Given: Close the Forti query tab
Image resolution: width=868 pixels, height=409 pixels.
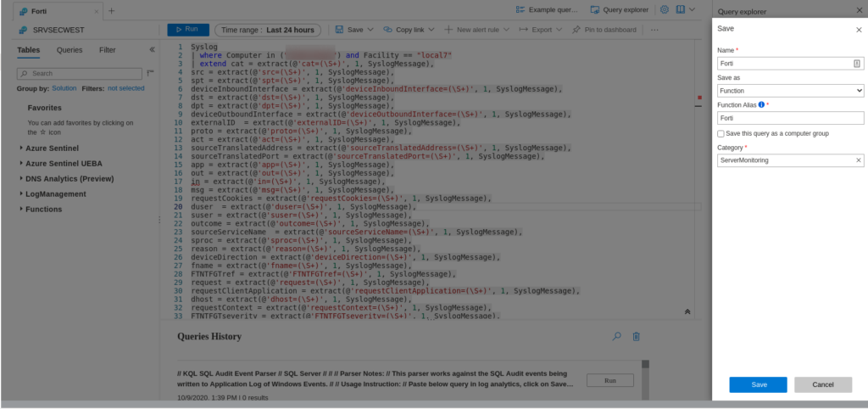Looking at the screenshot, I should pos(97,11).
